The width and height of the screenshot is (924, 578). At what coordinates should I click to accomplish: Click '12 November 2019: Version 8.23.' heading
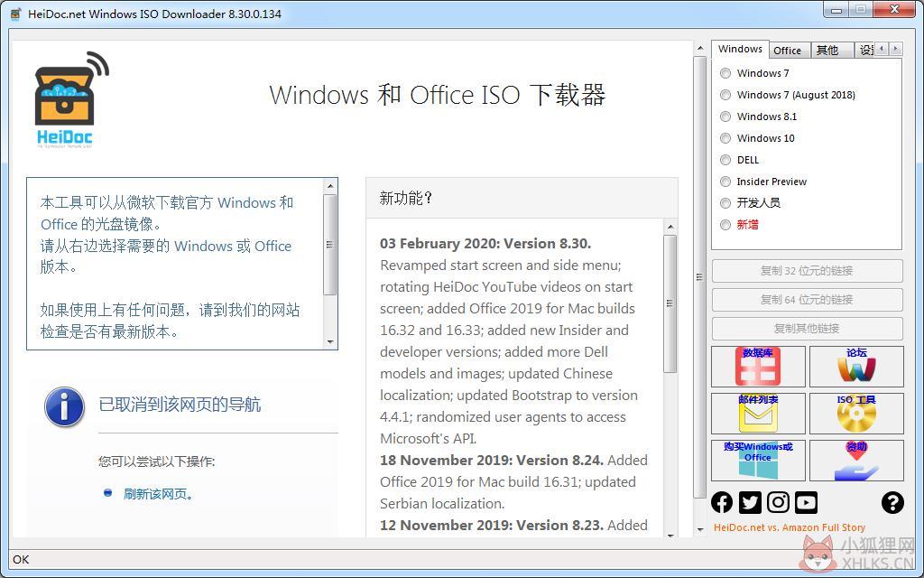[x=492, y=525]
